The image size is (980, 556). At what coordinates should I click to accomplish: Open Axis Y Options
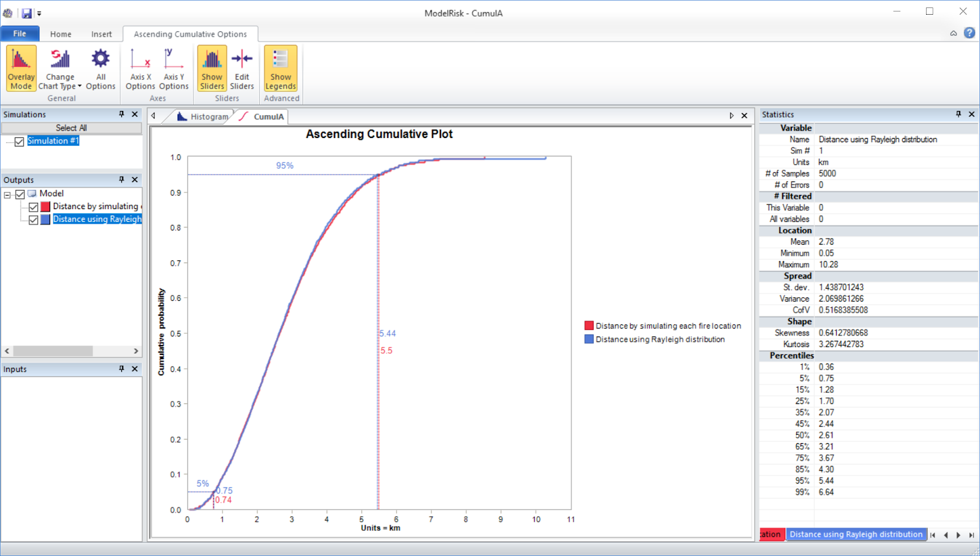click(173, 67)
